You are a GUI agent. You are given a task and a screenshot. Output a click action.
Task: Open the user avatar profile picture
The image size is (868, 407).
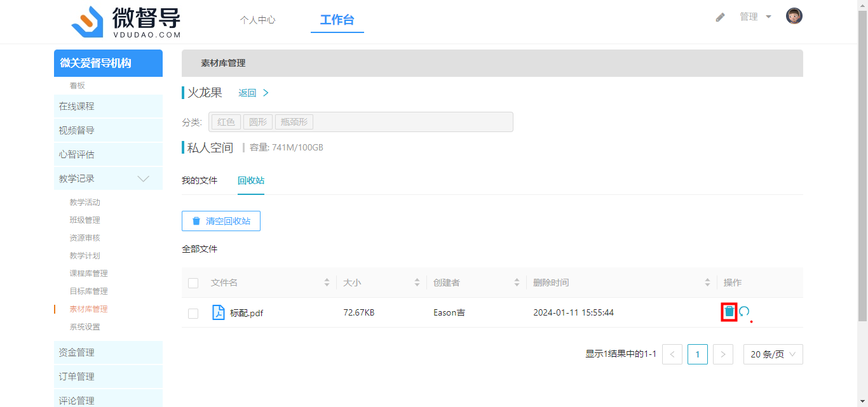coord(794,17)
